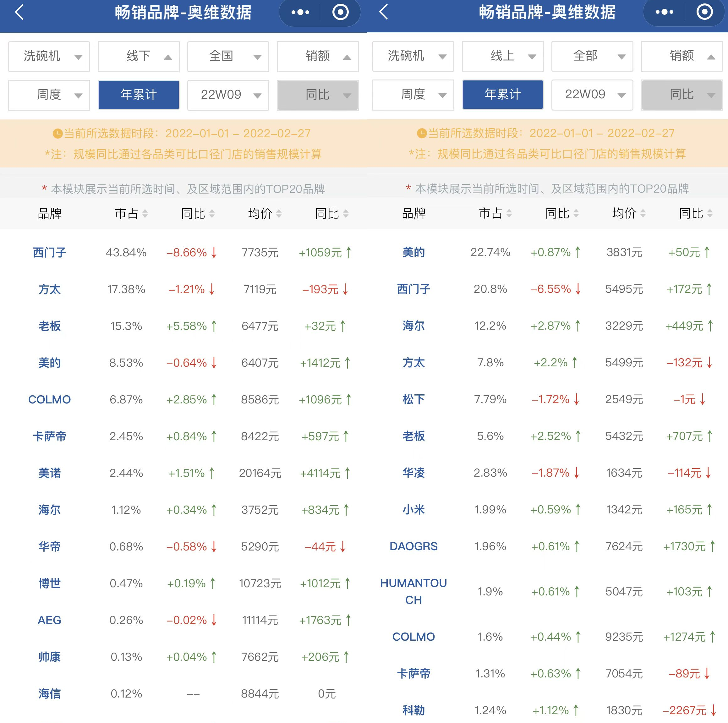The width and height of the screenshot is (728, 723).
Task: Open HUMANTOUCH brand in right panel
Action: pyautogui.click(x=413, y=592)
